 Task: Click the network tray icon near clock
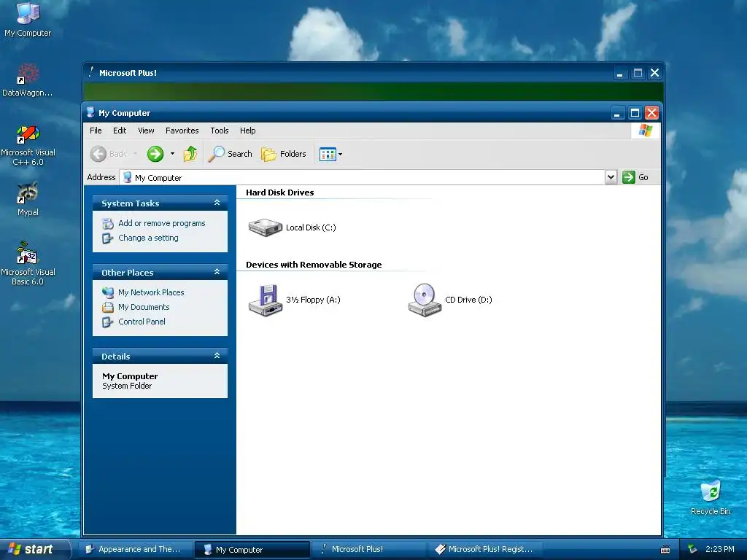click(x=692, y=549)
